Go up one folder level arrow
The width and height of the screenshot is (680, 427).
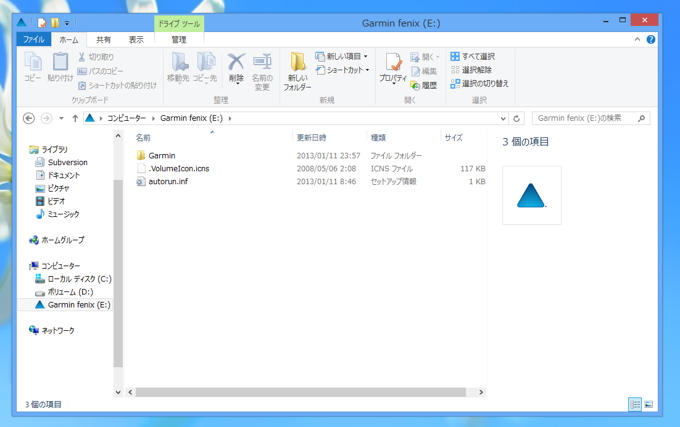[x=75, y=118]
